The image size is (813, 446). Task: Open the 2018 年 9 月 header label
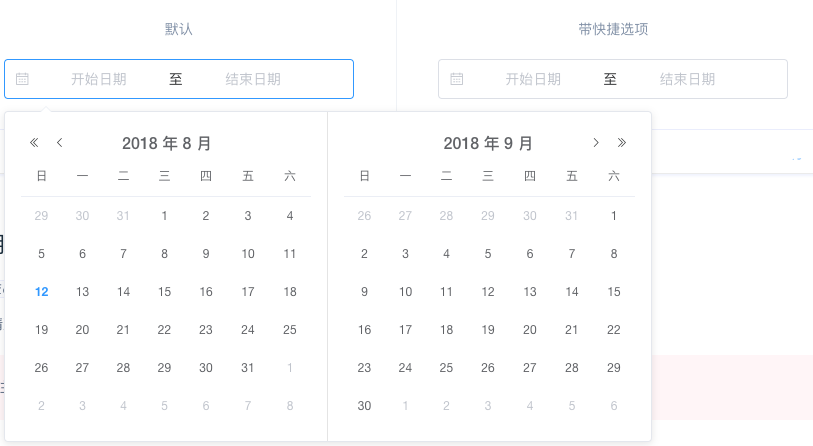coord(488,143)
